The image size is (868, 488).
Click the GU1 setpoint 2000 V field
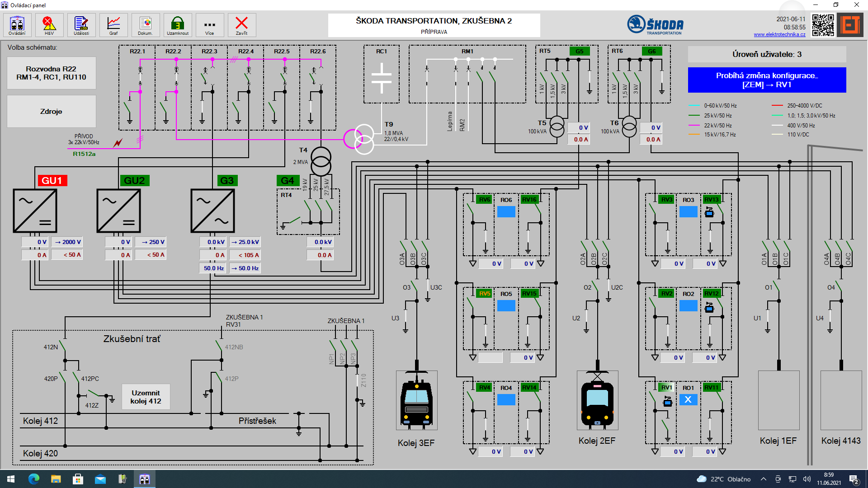coord(66,242)
